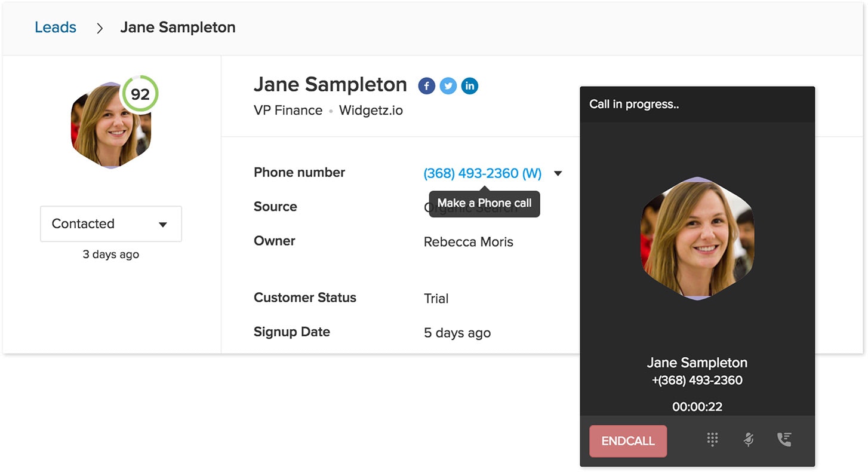868x472 pixels.
Task: Click the lead score 92 badge
Action: pyautogui.click(x=140, y=94)
